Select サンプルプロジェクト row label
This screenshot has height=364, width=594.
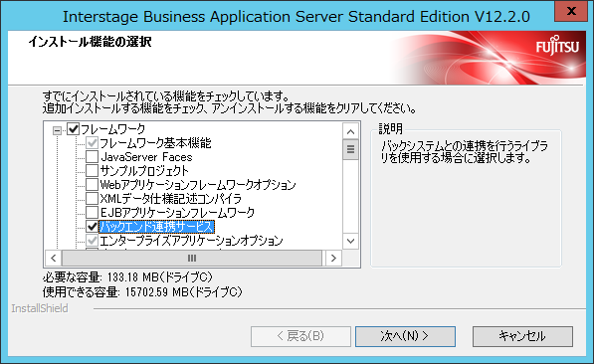tap(144, 171)
